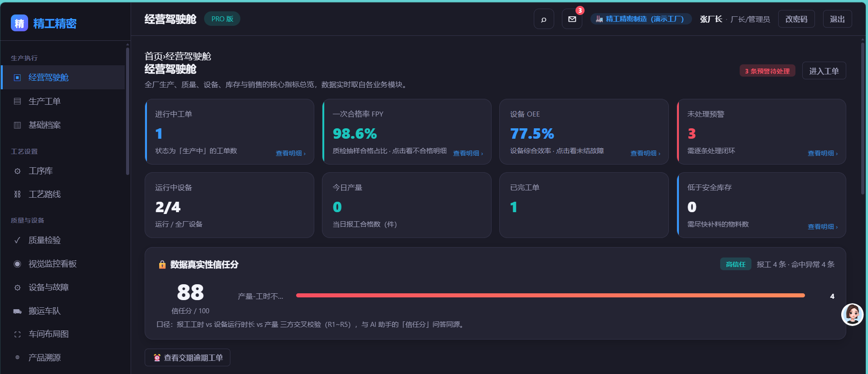Open 设备与故障 menu item
Viewport: 868px width, 374px height.
63,287
